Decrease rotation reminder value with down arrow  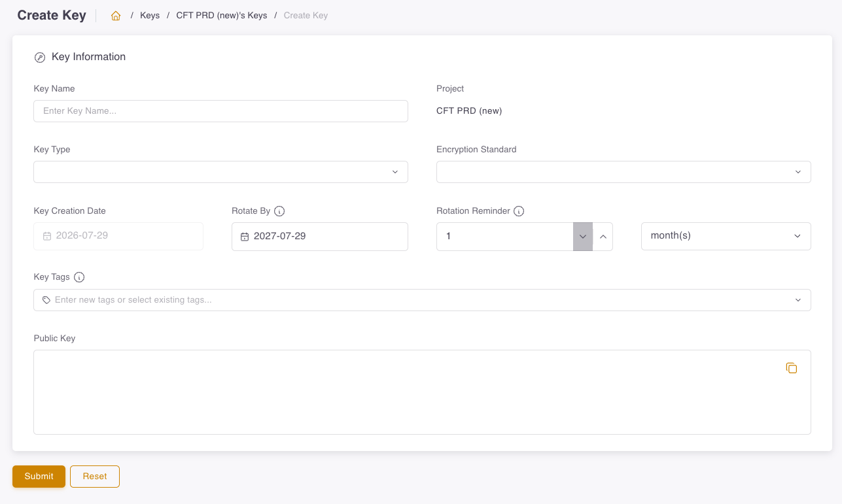583,237
